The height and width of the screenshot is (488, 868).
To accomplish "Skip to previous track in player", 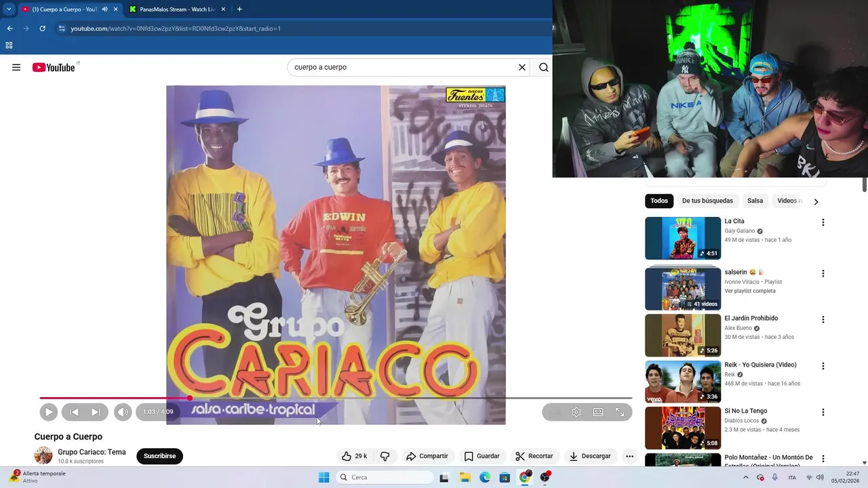I will tap(74, 411).
